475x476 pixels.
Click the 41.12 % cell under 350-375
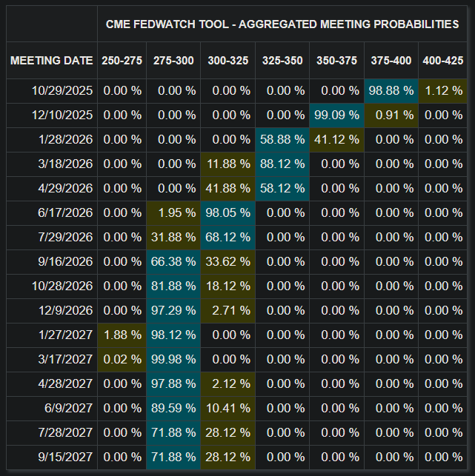(336, 140)
